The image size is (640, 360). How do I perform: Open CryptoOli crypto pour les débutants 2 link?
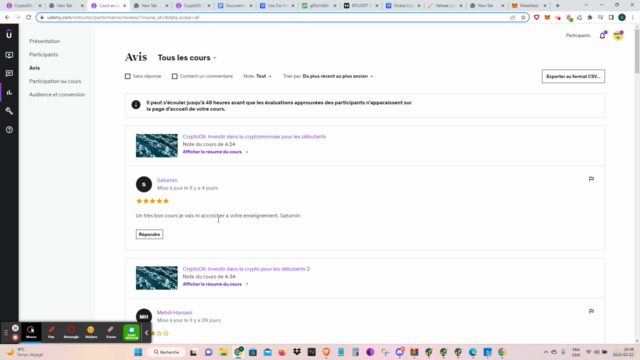pos(246,269)
